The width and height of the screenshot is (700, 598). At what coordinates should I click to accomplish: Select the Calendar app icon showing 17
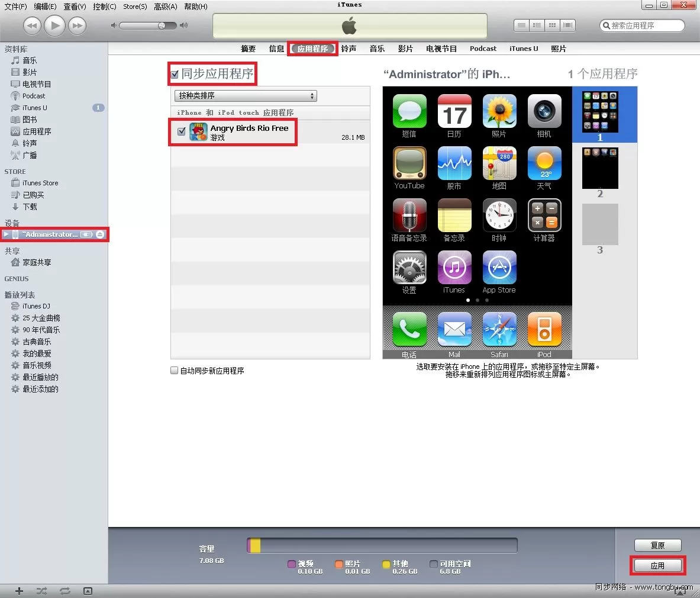pyautogui.click(x=454, y=111)
